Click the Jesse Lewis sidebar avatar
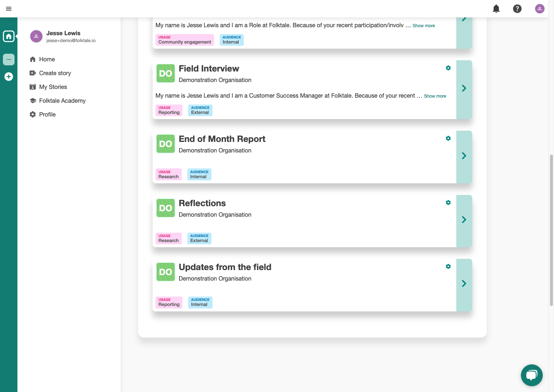The width and height of the screenshot is (554, 392). tap(36, 36)
